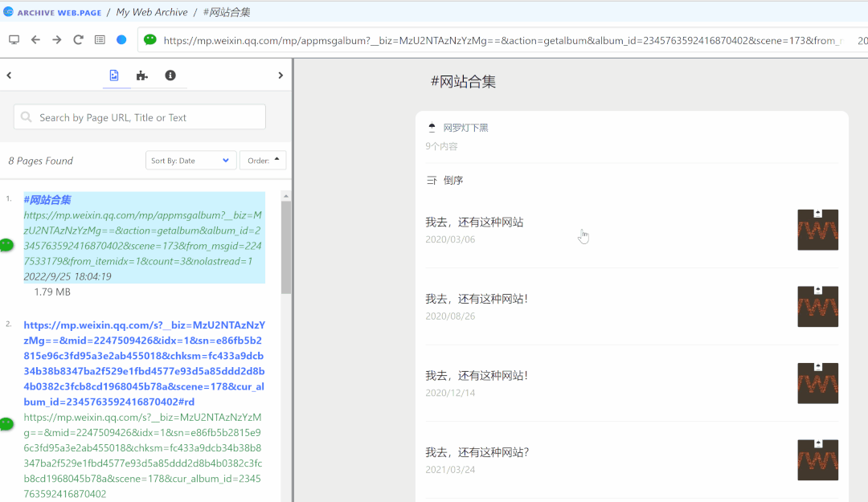Select the first page entry #网站合集

[47, 200]
